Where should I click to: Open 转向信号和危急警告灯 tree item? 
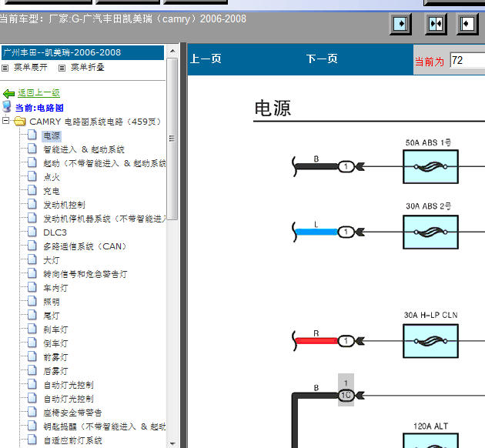click(85, 274)
